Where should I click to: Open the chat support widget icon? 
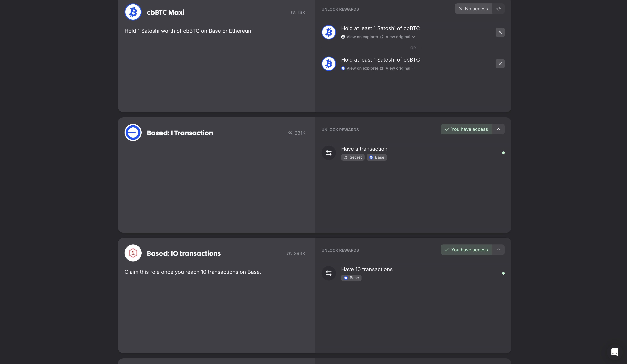(x=615, y=352)
